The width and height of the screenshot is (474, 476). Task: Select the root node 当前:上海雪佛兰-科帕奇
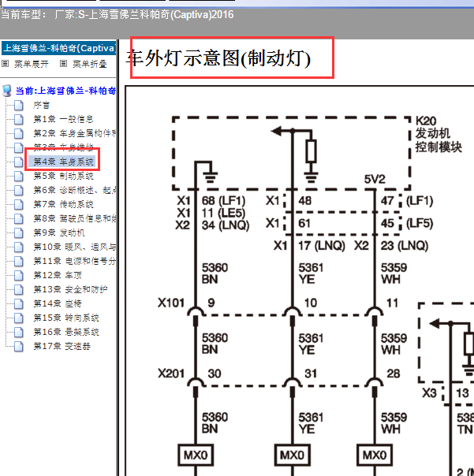pyautogui.click(x=65, y=91)
